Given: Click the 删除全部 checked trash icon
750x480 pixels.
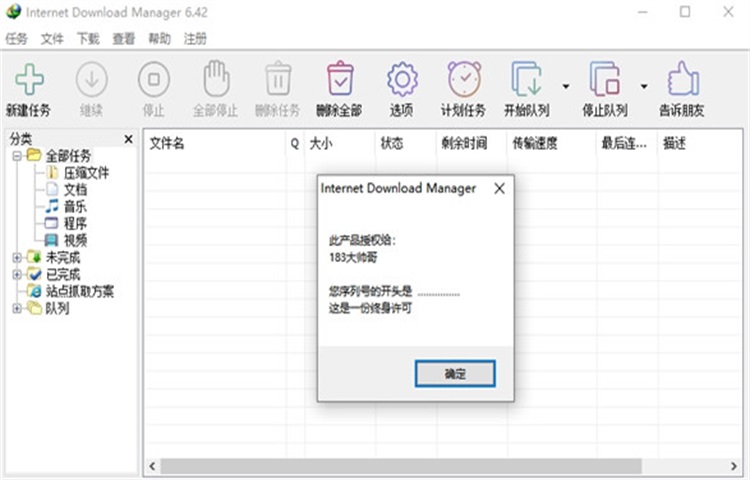Looking at the screenshot, I should pyautogui.click(x=340, y=79).
